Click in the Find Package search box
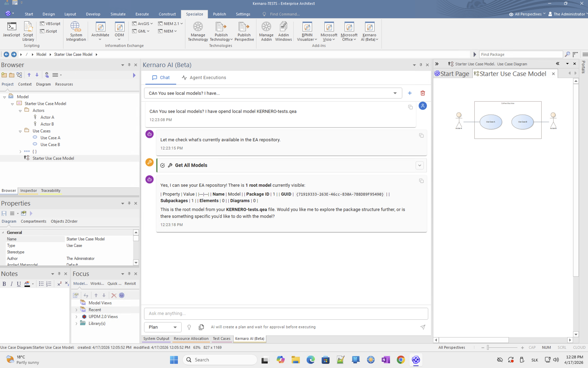The height and width of the screenshot is (368, 588). point(521,54)
